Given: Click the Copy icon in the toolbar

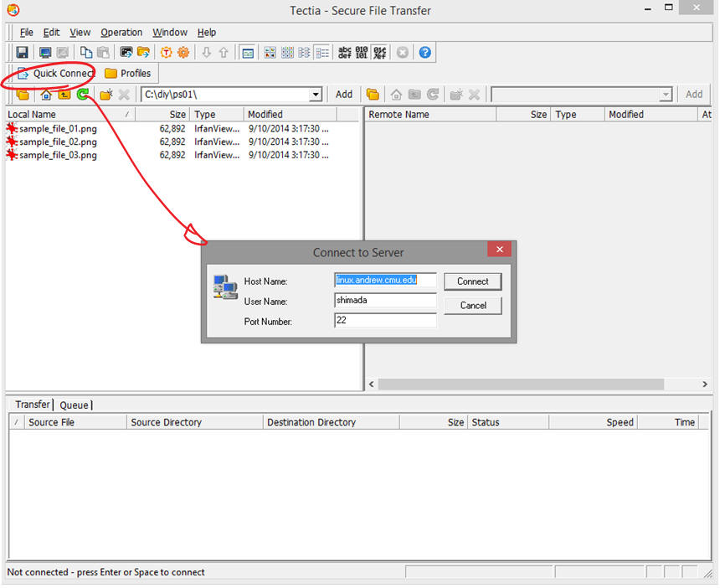Looking at the screenshot, I should [x=86, y=53].
